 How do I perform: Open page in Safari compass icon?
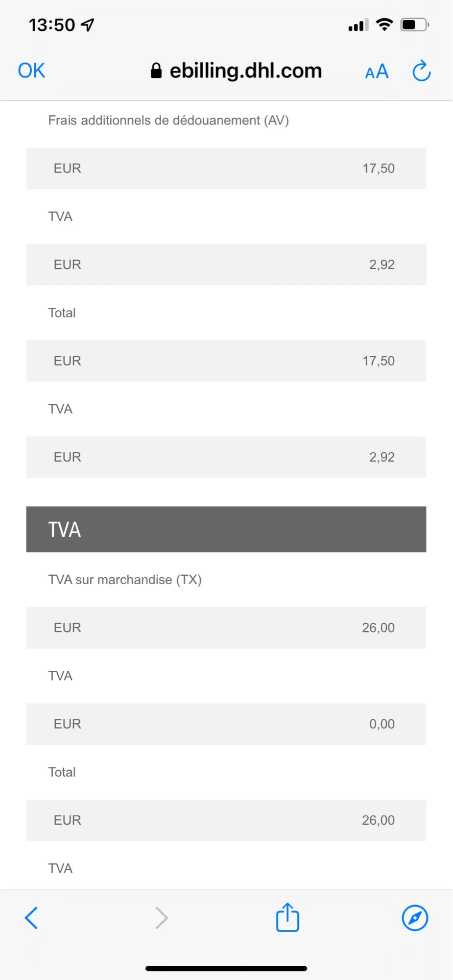pyautogui.click(x=415, y=918)
